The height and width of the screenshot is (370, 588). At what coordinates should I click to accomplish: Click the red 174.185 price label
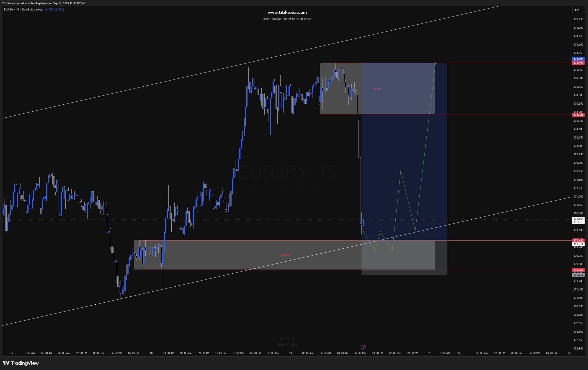click(x=578, y=115)
